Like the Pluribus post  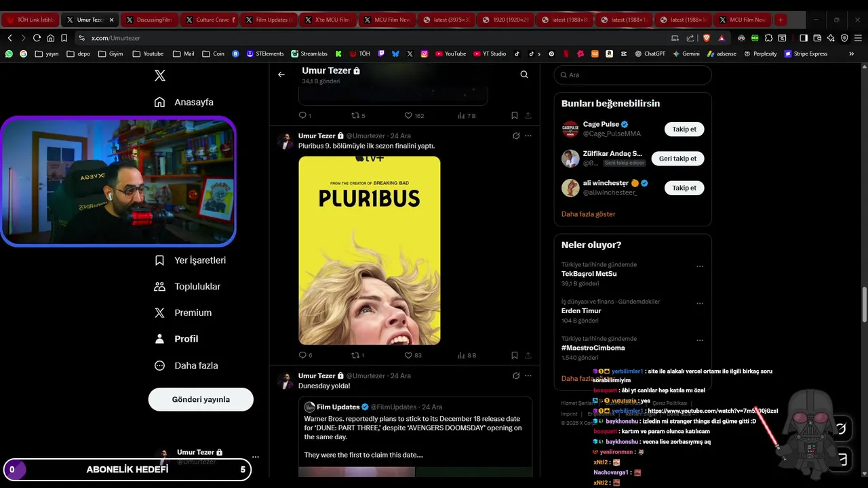pyautogui.click(x=413, y=355)
